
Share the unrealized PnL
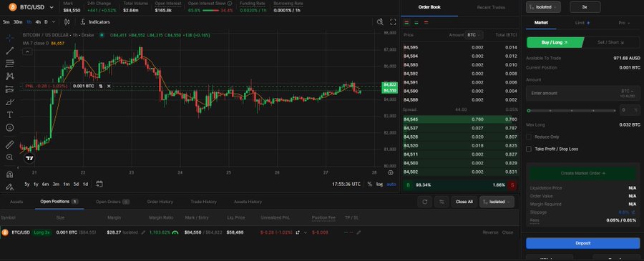pyautogui.click(x=298, y=232)
